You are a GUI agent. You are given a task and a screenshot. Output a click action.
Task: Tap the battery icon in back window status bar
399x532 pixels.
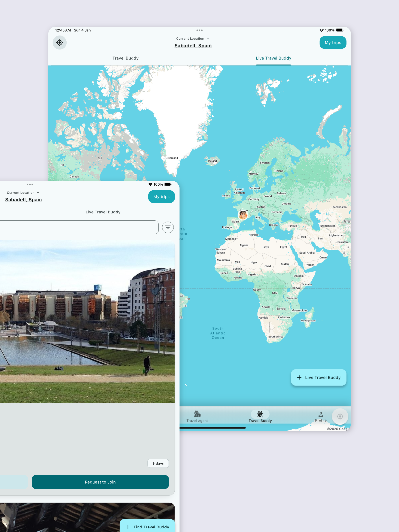pos(340,30)
